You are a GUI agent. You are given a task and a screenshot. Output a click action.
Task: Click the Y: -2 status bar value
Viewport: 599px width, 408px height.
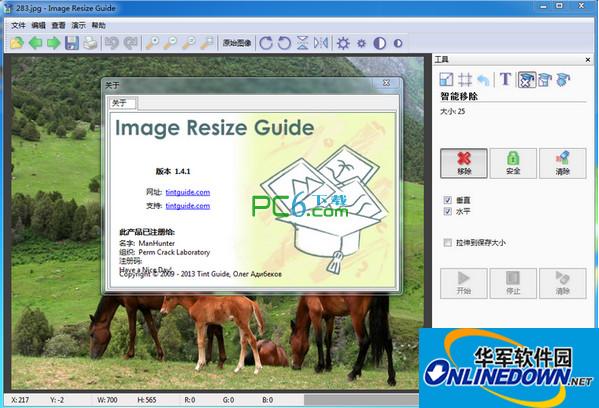click(x=57, y=400)
